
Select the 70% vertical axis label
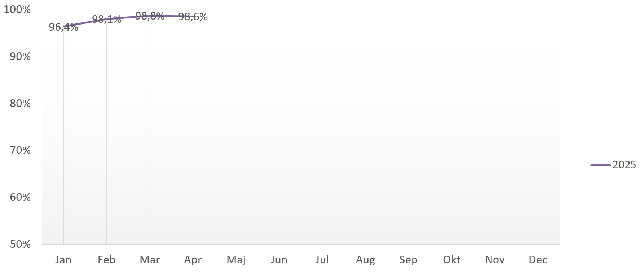[20, 151]
